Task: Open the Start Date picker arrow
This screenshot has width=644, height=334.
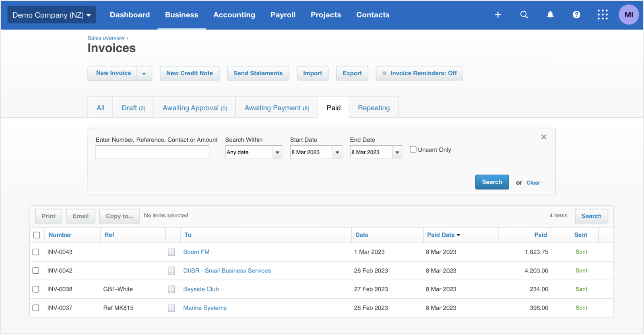Action: (x=337, y=152)
